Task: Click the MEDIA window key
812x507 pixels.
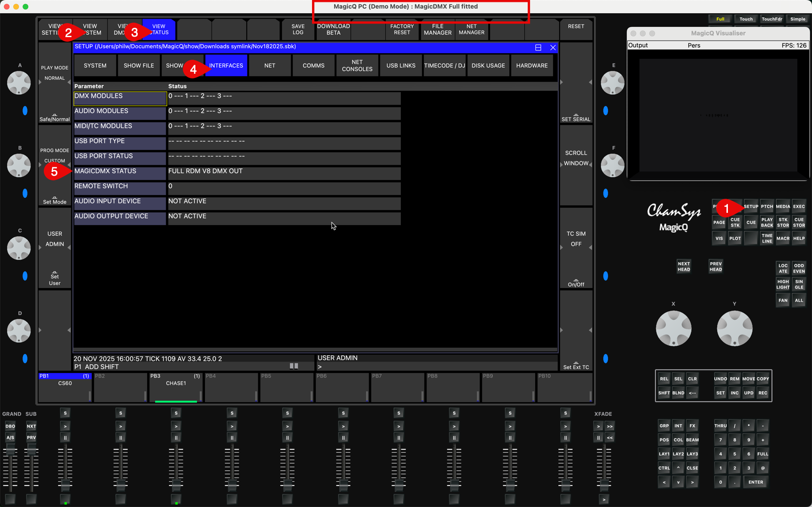Action: pos(783,206)
